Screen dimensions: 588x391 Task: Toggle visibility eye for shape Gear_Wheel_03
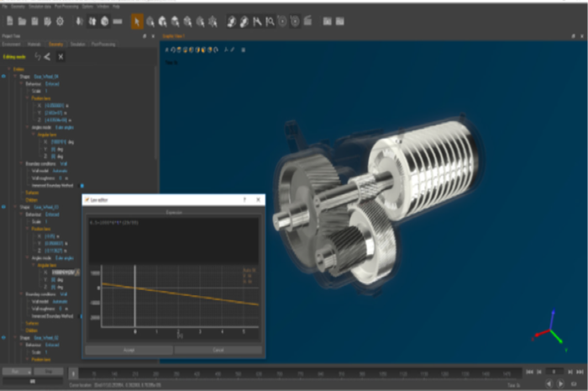click(4, 206)
